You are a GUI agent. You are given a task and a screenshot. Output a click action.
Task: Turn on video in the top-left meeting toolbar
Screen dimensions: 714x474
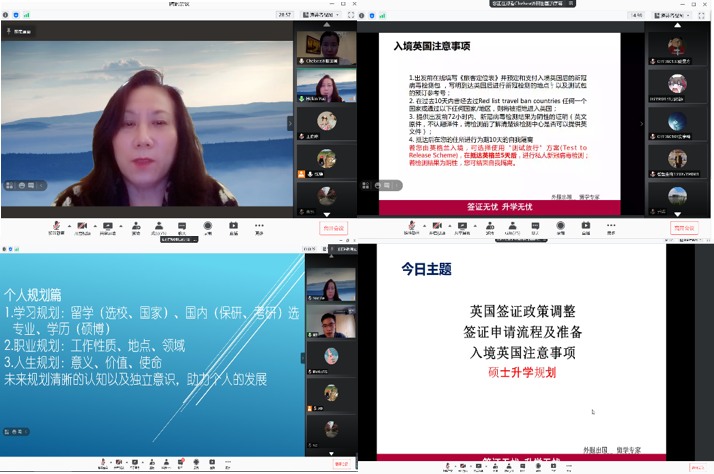81,225
